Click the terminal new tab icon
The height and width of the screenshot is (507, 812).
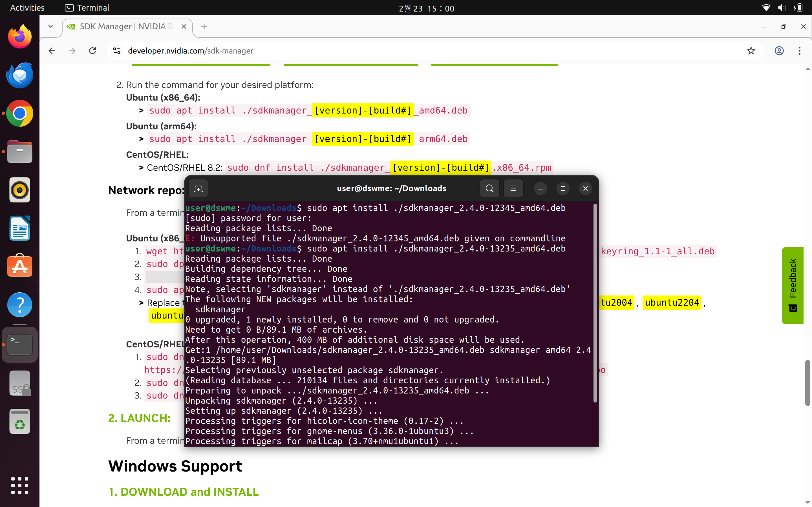[x=198, y=188]
